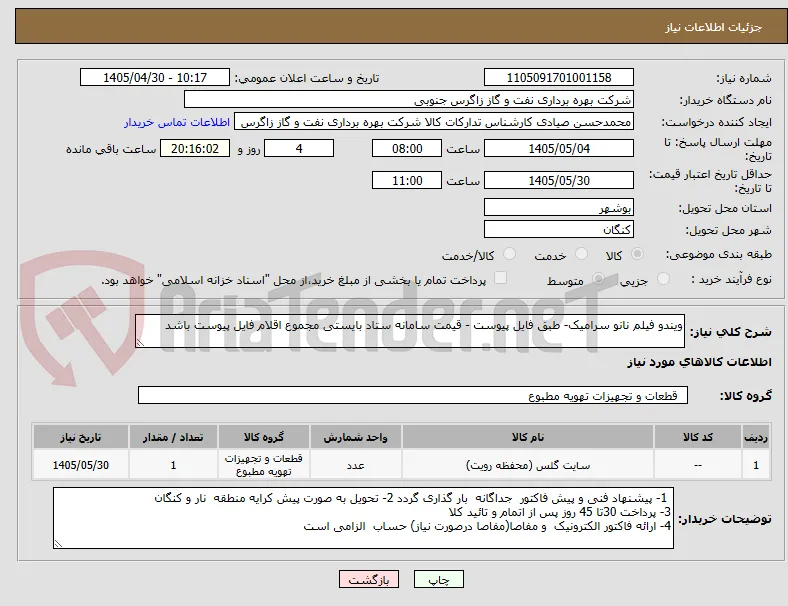788x606 pixels.
Task: Click the table's گروه کالا column header
Action: tap(264, 437)
